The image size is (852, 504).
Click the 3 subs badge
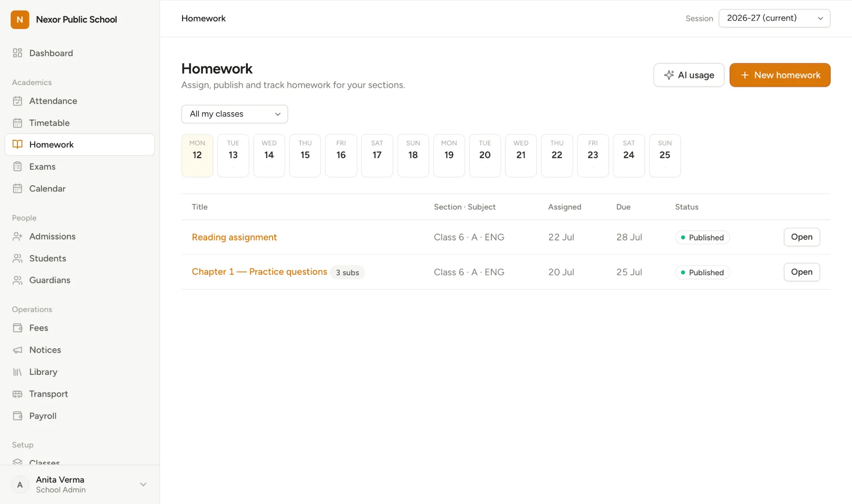coord(348,272)
